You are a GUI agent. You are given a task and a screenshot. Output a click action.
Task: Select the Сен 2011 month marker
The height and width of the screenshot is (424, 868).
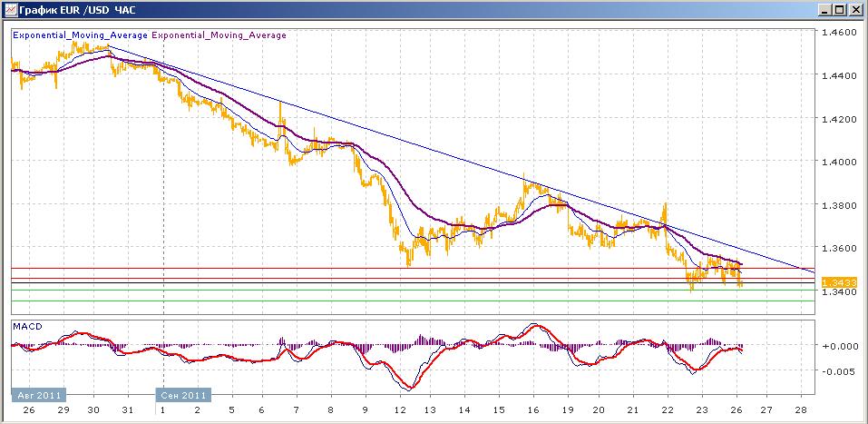click(x=185, y=396)
